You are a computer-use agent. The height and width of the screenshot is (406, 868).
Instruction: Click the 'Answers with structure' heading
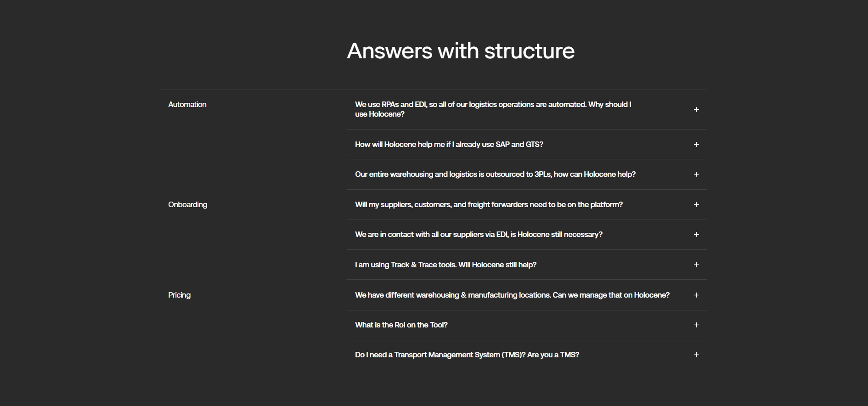tap(461, 51)
